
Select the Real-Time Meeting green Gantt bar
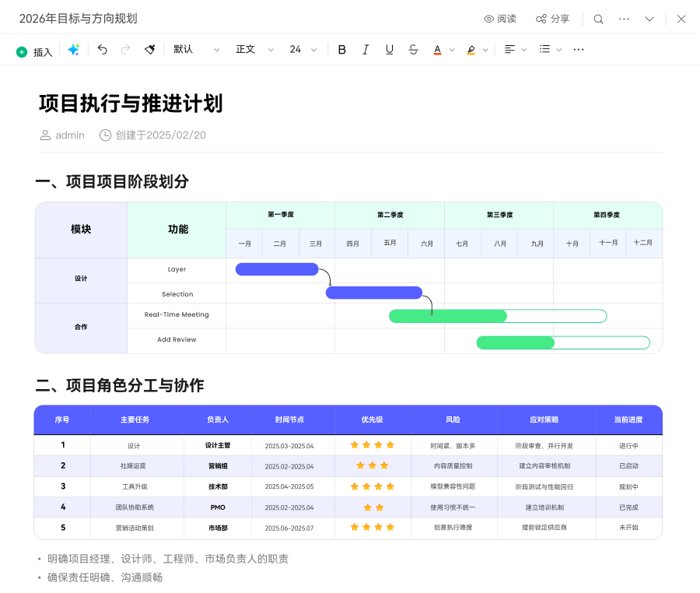pos(448,316)
